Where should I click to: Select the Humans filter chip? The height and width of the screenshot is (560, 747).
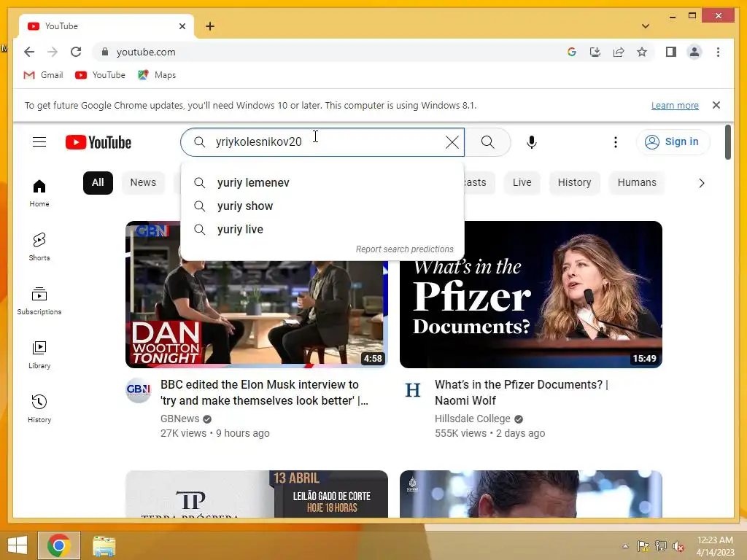[x=636, y=183]
